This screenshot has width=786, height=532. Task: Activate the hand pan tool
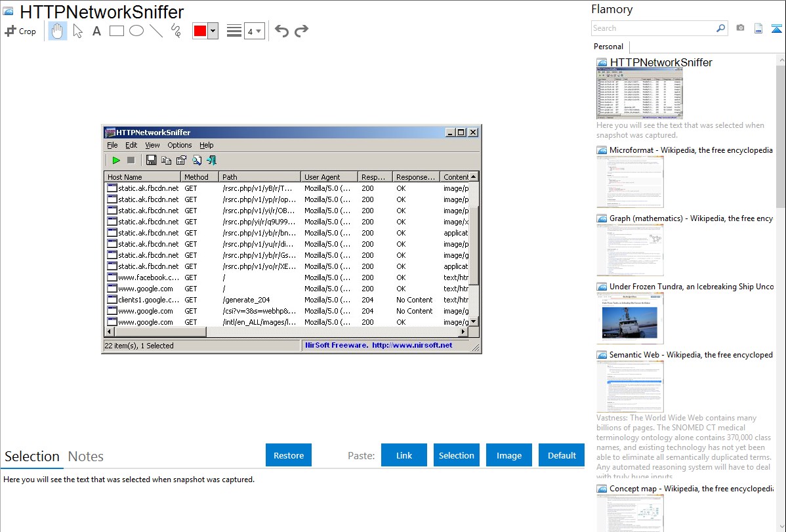(57, 31)
